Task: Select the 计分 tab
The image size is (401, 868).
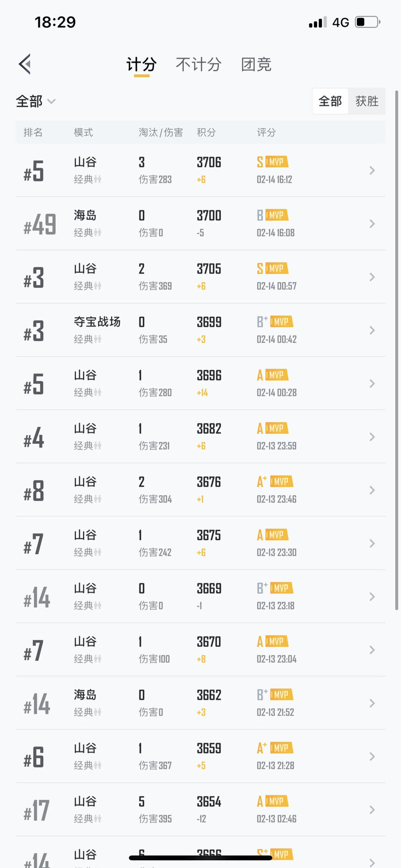Action: (x=141, y=65)
